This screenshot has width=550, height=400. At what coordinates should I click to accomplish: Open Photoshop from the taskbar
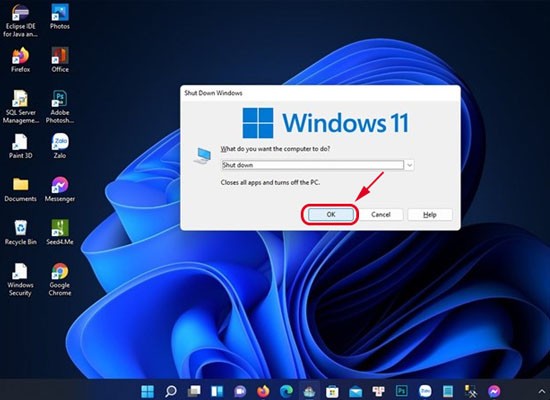point(402,391)
